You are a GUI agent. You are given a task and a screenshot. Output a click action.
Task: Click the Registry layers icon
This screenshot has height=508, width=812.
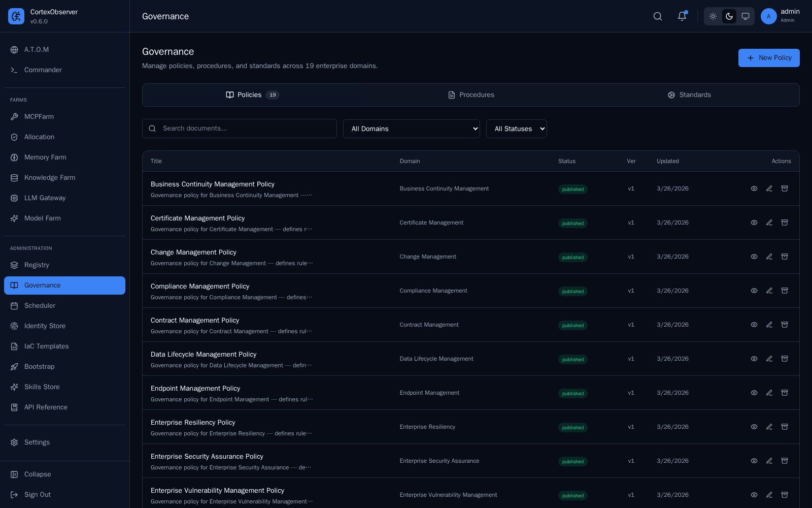pos(14,265)
